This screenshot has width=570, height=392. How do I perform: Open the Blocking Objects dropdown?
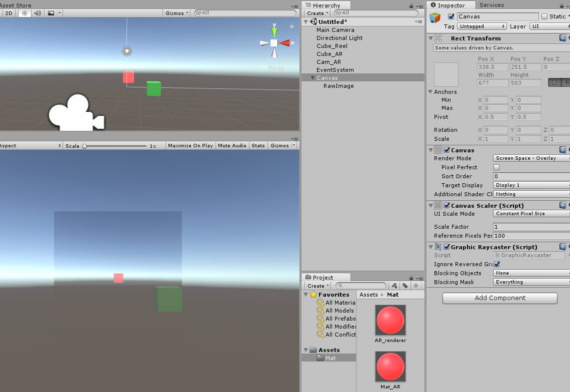point(530,273)
